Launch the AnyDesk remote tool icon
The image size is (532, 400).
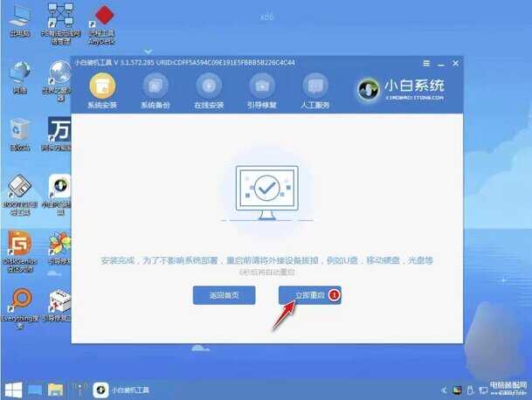click(102, 24)
